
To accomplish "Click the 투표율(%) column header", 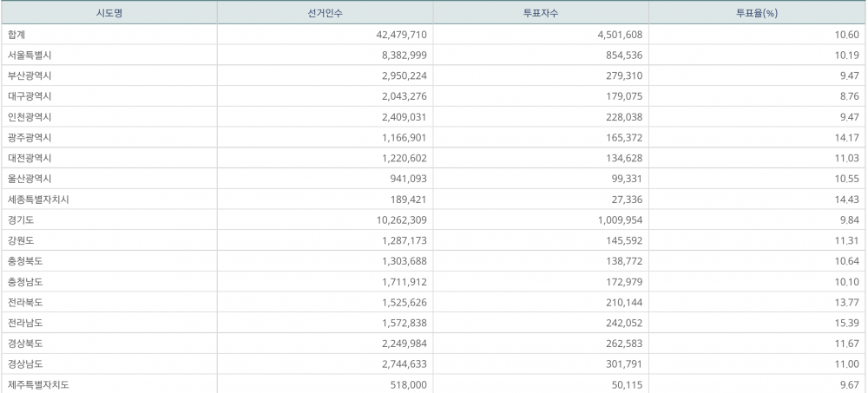I will coord(756,13).
